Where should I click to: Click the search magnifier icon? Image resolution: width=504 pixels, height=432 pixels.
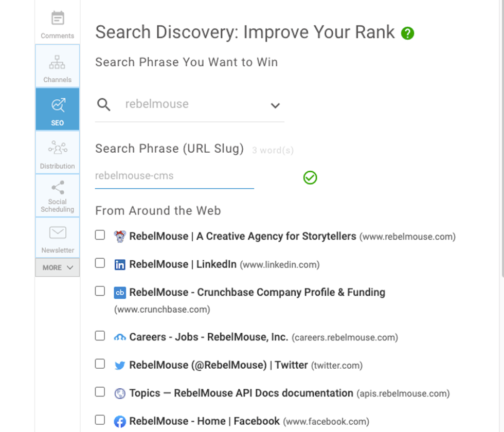click(x=104, y=105)
